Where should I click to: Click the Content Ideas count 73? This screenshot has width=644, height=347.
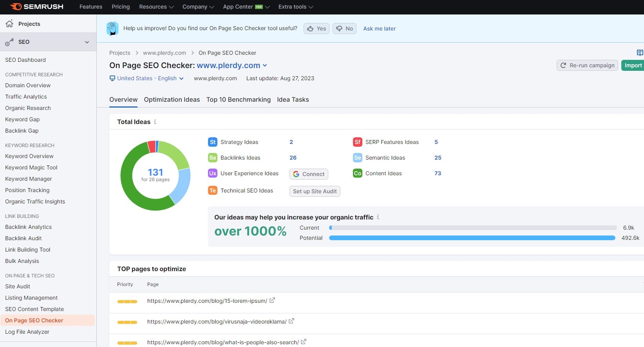tap(438, 173)
